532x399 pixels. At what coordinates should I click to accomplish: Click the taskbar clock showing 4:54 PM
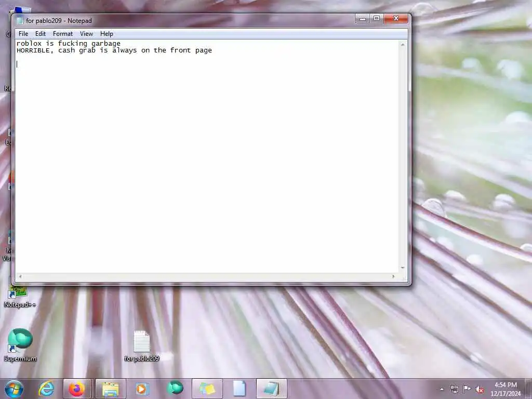tap(506, 389)
